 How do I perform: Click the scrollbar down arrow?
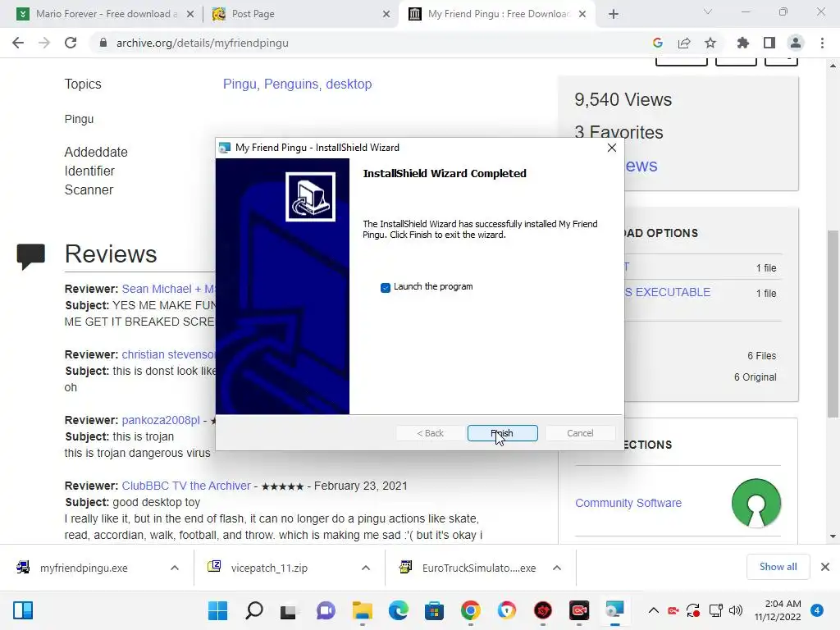pos(833,536)
